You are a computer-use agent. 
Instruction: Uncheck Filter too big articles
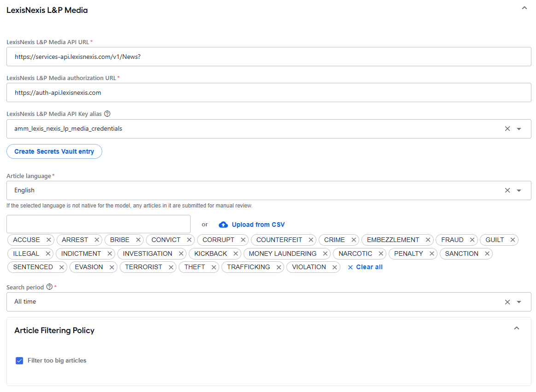pyautogui.click(x=19, y=361)
